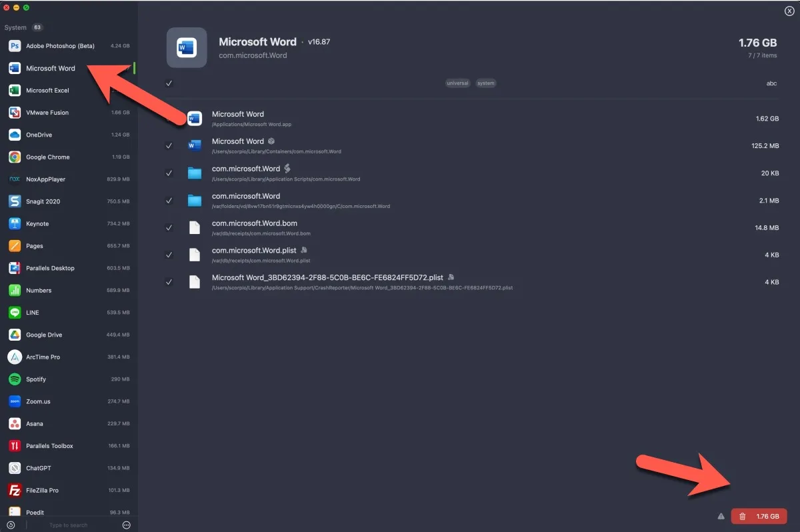This screenshot has width=800, height=532.
Task: Uncheck the Application Scripts com.microsoft.Word checkbox
Action: [169, 173]
